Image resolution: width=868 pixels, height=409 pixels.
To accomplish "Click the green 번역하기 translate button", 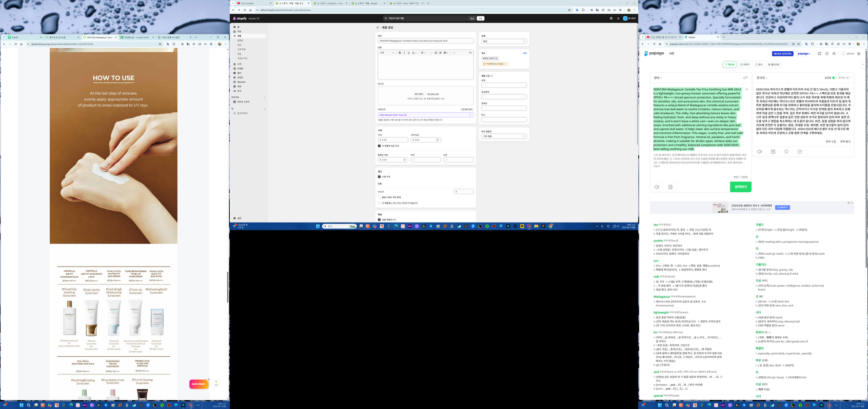I will [x=740, y=187].
